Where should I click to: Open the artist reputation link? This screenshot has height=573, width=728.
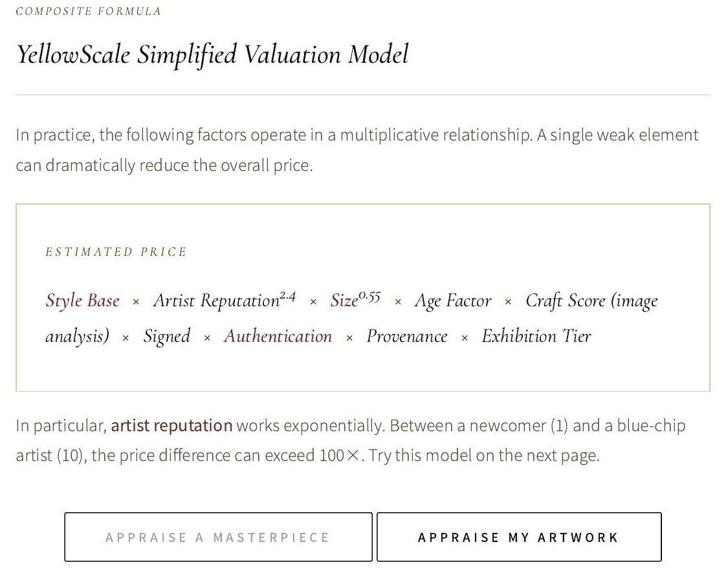click(x=171, y=425)
